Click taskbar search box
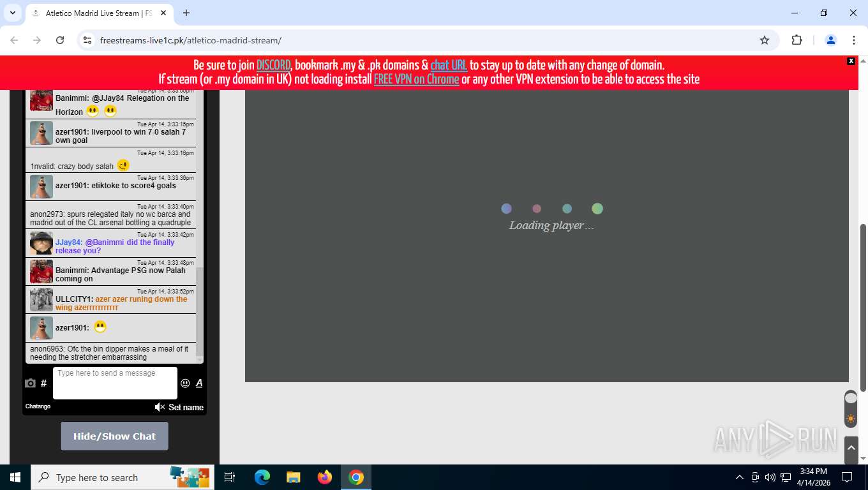 click(x=123, y=477)
